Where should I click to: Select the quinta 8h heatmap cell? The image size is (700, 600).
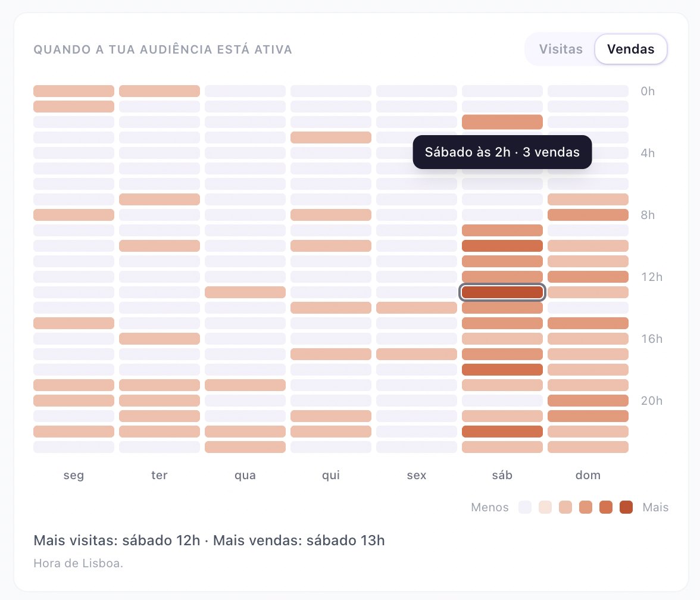[331, 215]
